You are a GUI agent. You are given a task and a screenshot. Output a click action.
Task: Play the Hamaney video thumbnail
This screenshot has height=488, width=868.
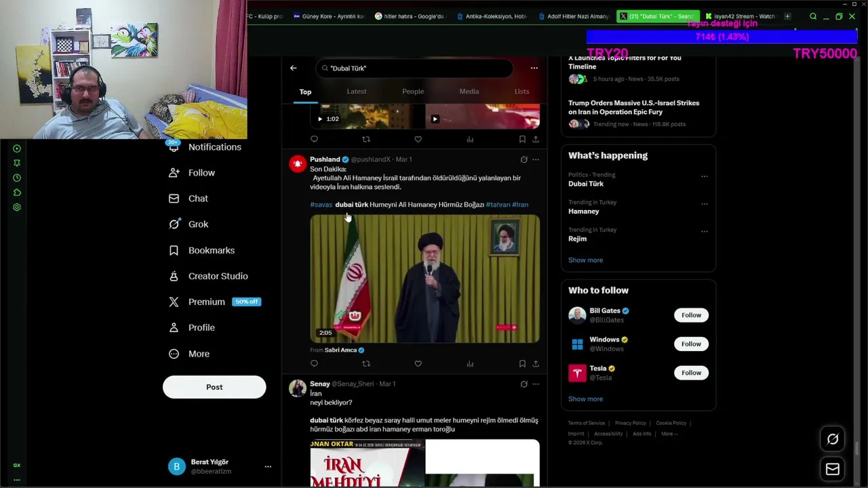point(425,279)
